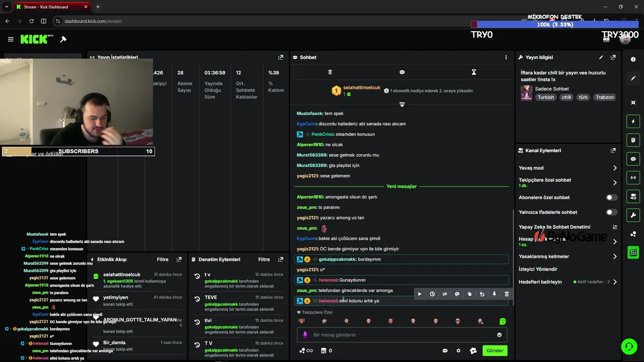Image resolution: width=644 pixels, height=362 pixels.
Task: Click the Trabzon tag chip
Action: click(x=605, y=97)
